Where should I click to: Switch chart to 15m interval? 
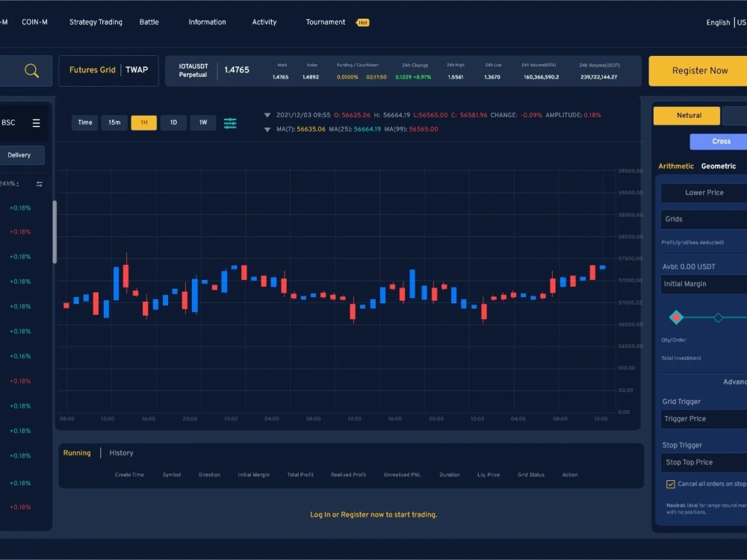tap(114, 122)
